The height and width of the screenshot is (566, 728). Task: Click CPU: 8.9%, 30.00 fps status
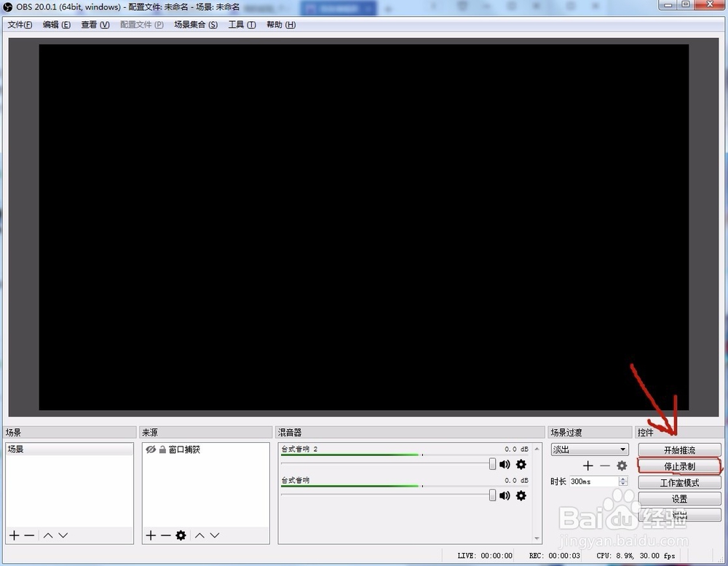[636, 555]
